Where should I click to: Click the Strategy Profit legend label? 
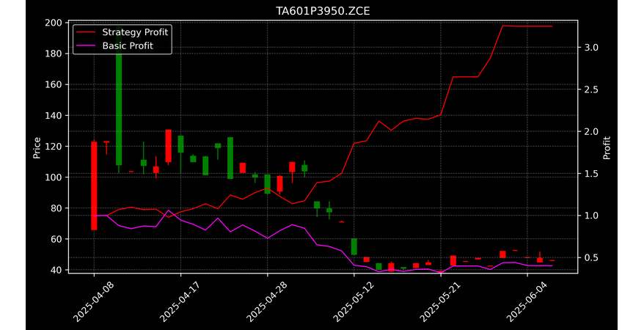[x=135, y=32]
